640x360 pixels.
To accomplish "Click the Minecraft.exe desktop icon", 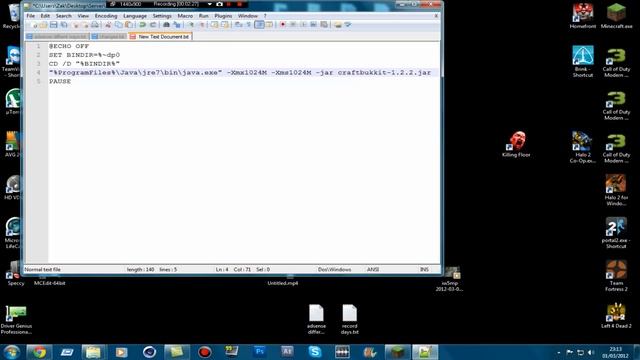I will point(616,16).
